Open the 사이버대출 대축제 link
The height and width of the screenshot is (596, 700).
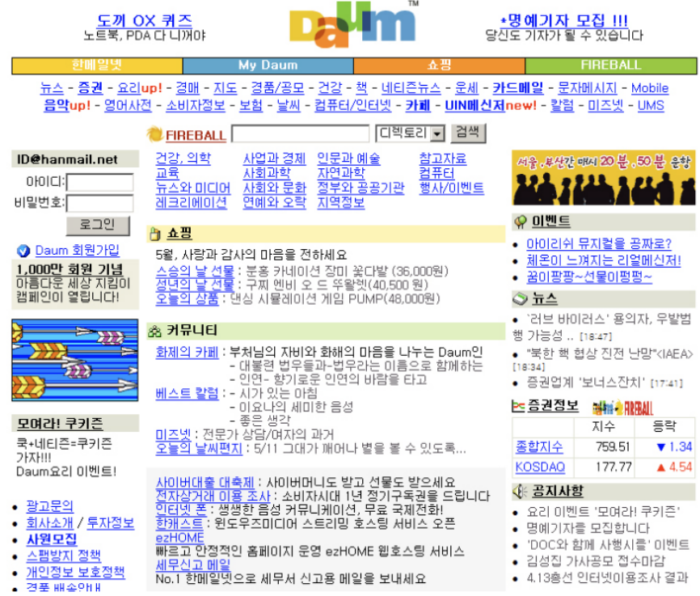click(x=205, y=483)
